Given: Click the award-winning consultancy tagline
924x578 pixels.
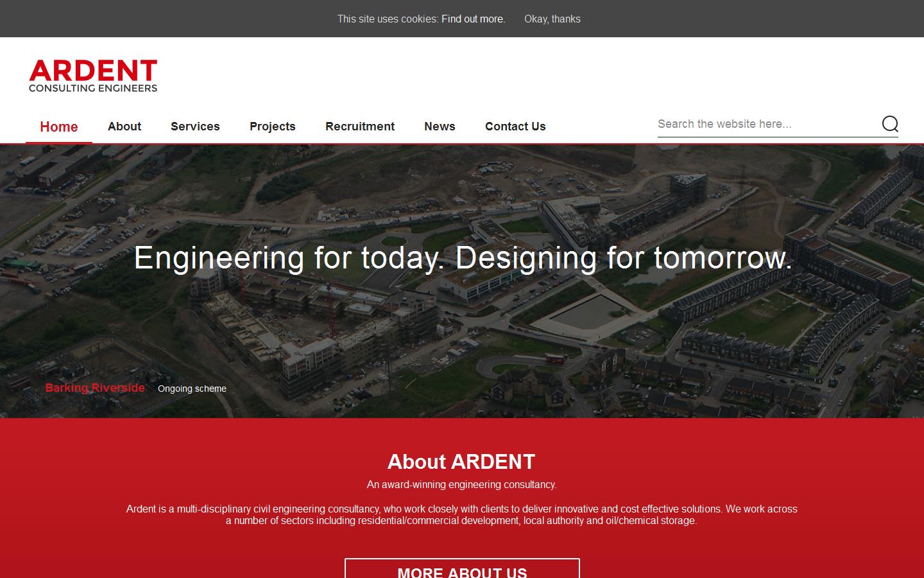Looking at the screenshot, I should point(461,486).
